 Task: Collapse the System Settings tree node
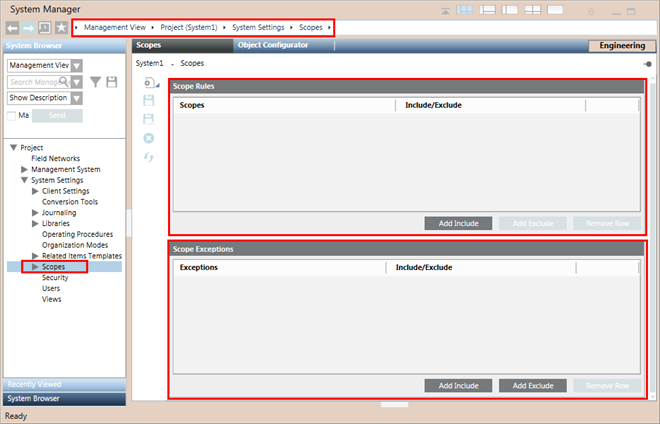25,180
